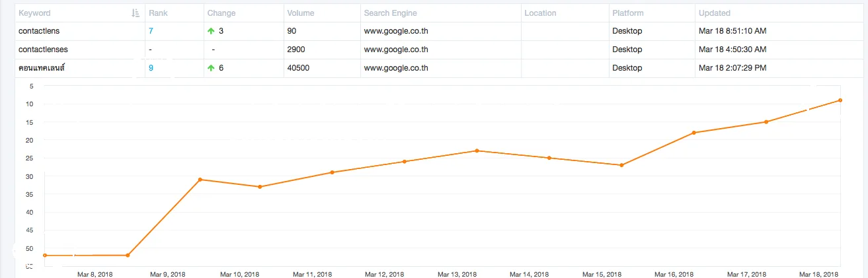Click the Keyword column sort icon
Viewport: 868px width, 278px height.
136,13
